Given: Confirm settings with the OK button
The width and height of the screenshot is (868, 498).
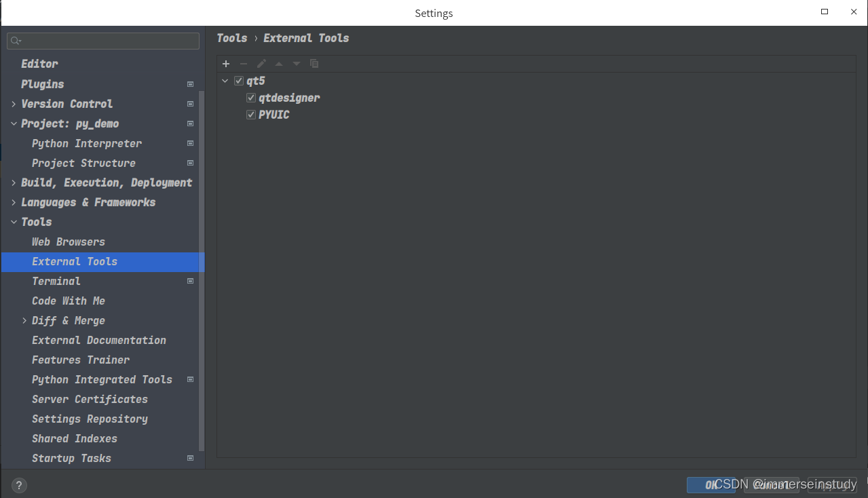Looking at the screenshot, I should point(711,485).
